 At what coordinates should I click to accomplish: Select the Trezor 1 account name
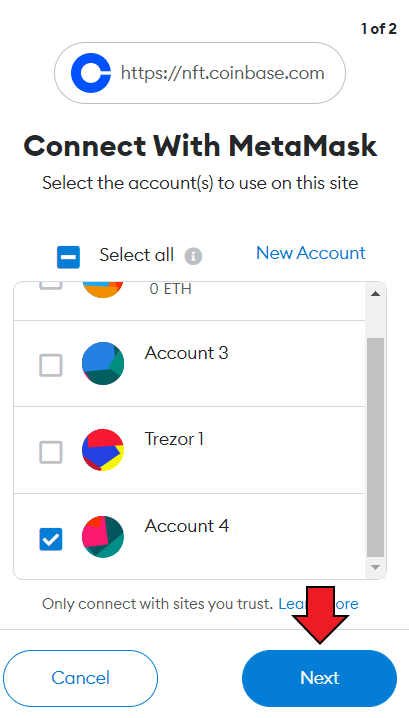coord(174,440)
